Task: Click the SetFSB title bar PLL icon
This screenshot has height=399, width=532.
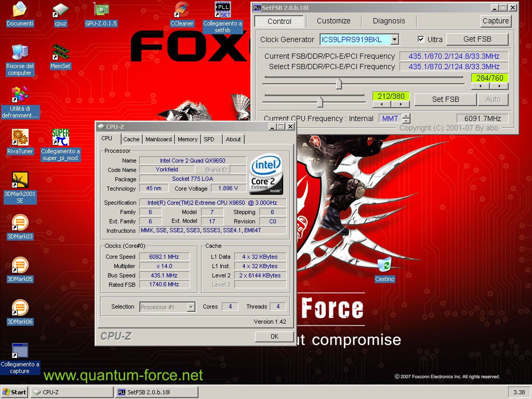Action: pyautogui.click(x=257, y=7)
